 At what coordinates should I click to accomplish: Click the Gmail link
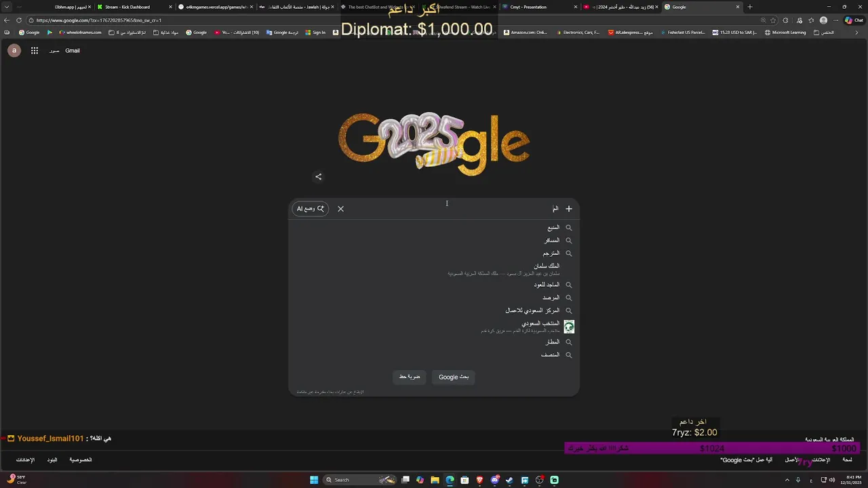tap(72, 51)
